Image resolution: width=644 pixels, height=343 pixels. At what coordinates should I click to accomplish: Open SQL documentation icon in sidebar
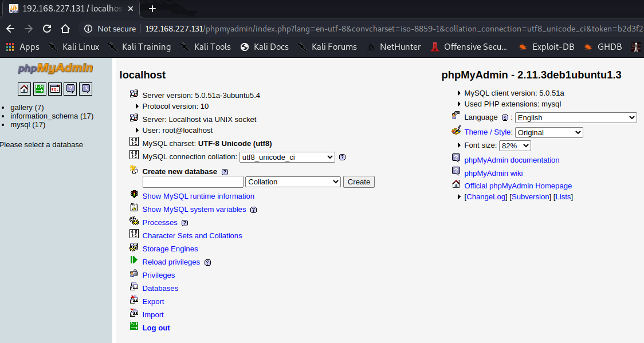pyautogui.click(x=85, y=89)
